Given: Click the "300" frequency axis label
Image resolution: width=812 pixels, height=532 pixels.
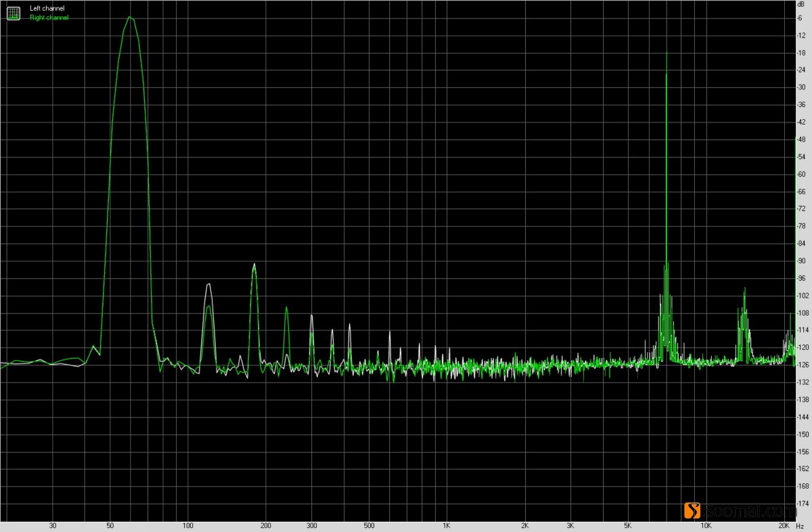Looking at the screenshot, I should click(311, 526).
